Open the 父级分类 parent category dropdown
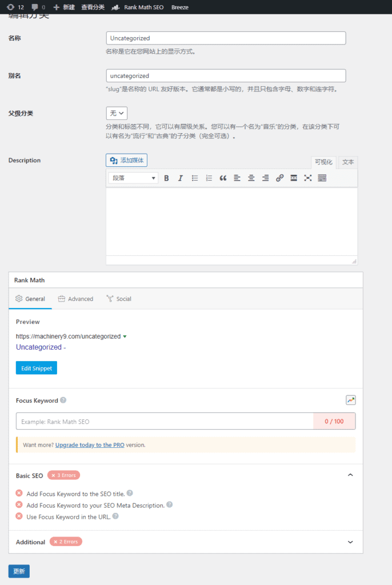This screenshot has width=392, height=585. (117, 113)
